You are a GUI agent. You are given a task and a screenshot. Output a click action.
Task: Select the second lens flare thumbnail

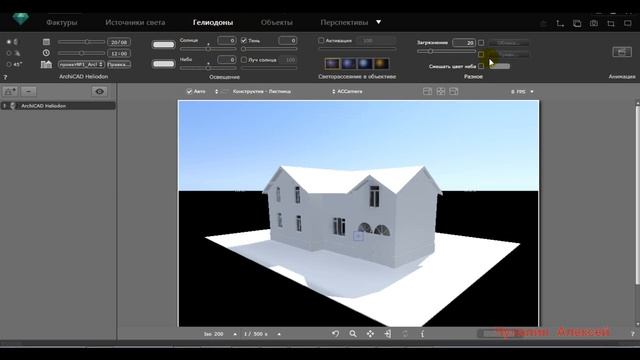click(x=349, y=64)
